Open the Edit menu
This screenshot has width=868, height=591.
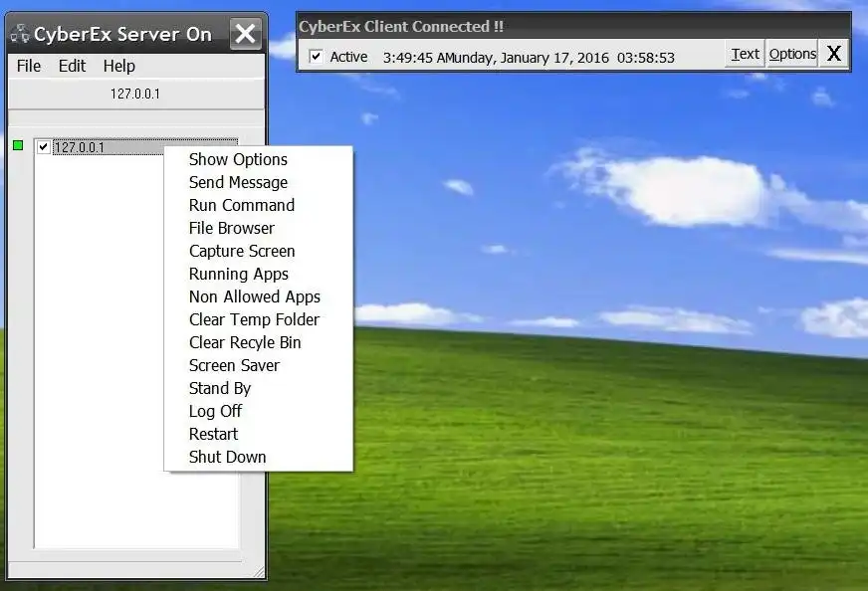click(72, 66)
